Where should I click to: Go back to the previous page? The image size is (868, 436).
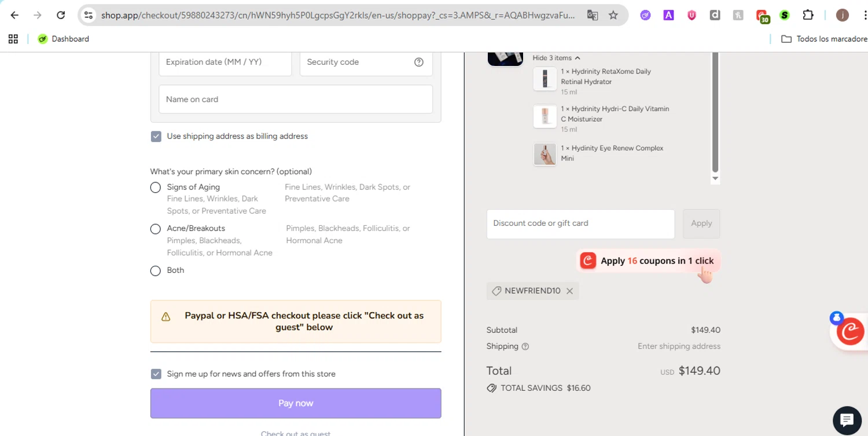(14, 16)
